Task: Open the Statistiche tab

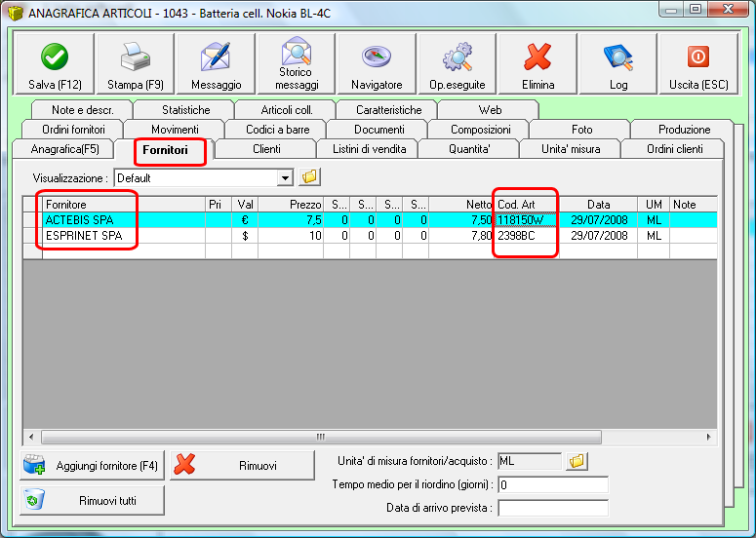Action: tap(185, 110)
